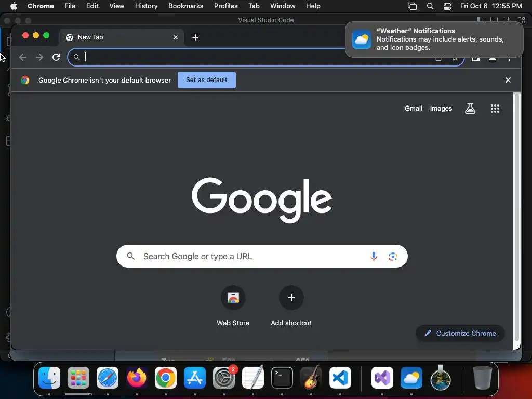The image size is (532, 399).
Task: Open Control Center in the menu bar
Action: pyautogui.click(x=447, y=6)
